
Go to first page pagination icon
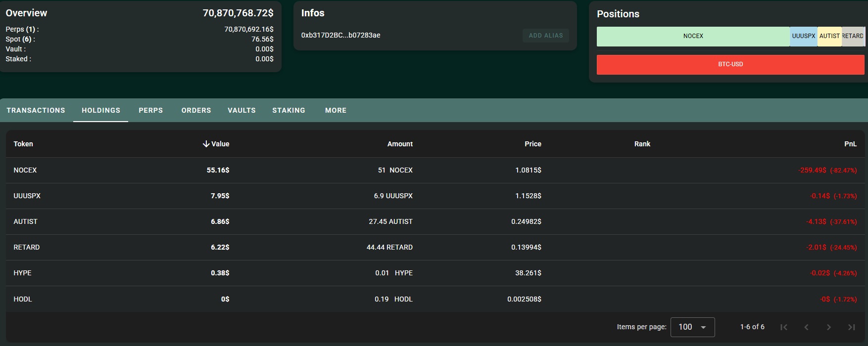783,327
